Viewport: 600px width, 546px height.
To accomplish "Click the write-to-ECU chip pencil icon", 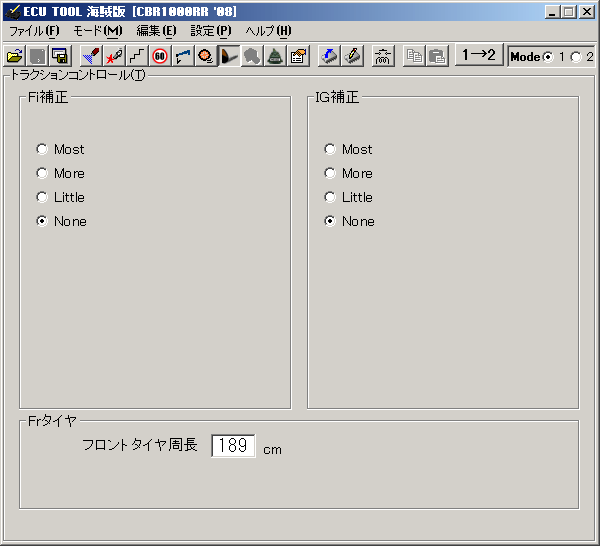I will coord(352,56).
